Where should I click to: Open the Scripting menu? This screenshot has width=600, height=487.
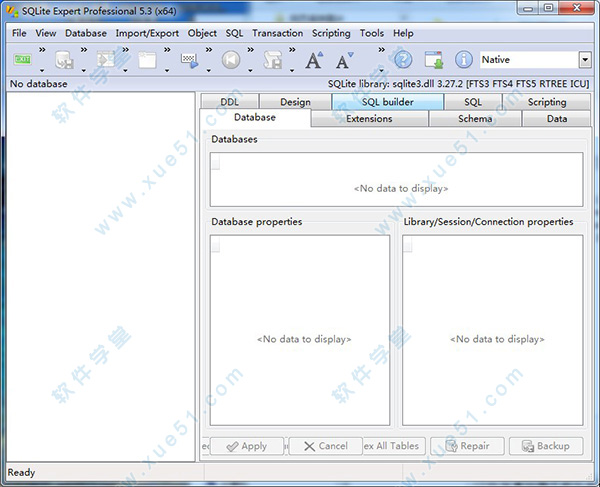point(331,33)
